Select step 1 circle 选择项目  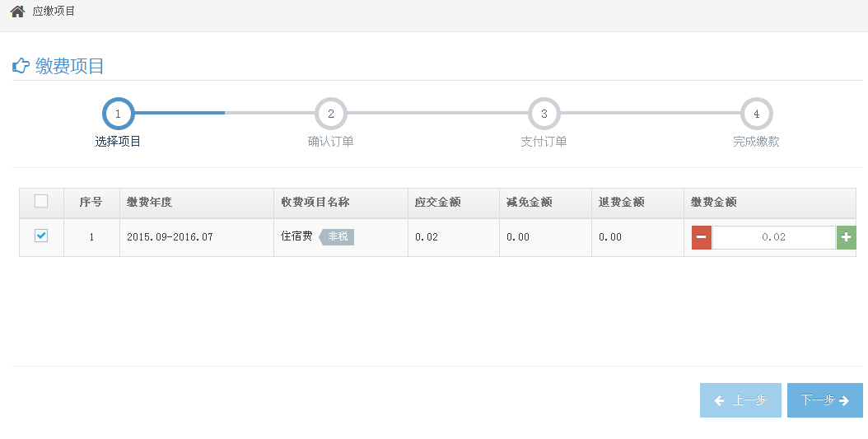(118, 114)
